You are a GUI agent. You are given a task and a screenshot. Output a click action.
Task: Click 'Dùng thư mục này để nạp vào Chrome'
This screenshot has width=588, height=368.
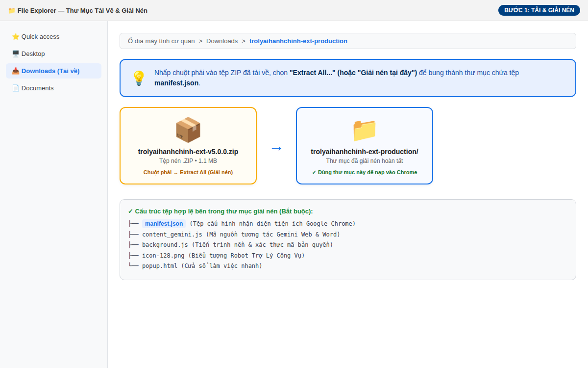point(365,172)
